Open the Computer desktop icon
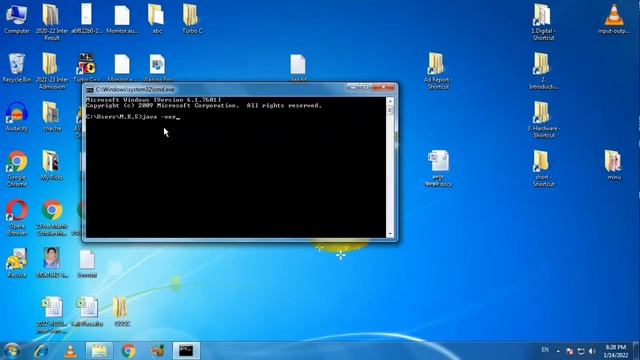The width and height of the screenshot is (640, 360). coord(16,18)
